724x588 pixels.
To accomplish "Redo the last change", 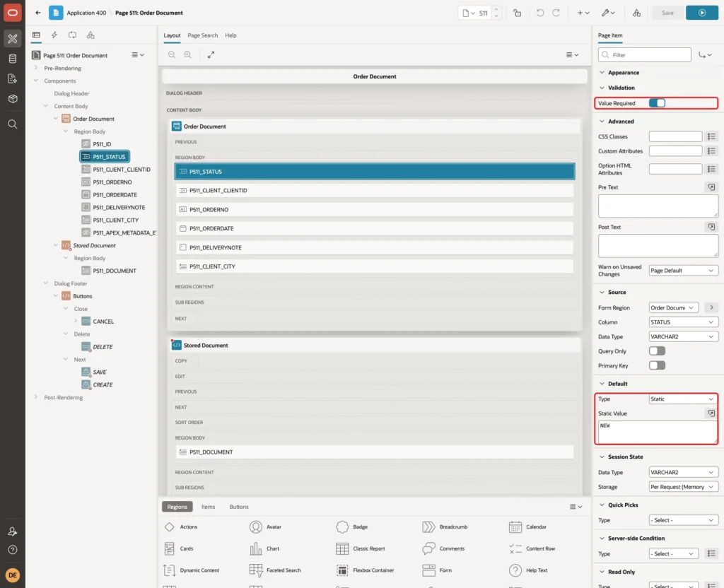I will pyautogui.click(x=556, y=13).
